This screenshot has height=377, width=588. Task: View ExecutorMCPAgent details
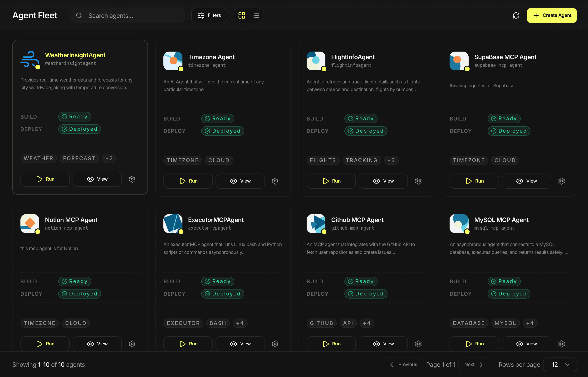[240, 344]
